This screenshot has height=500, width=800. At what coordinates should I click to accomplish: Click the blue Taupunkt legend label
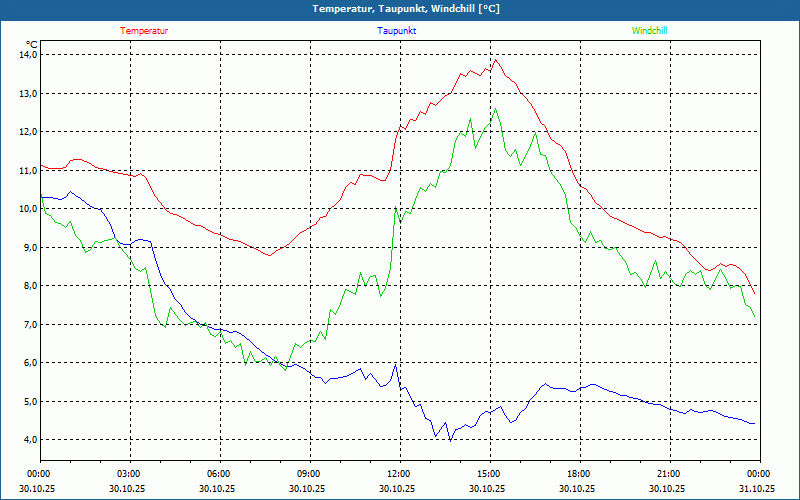pyautogui.click(x=397, y=31)
